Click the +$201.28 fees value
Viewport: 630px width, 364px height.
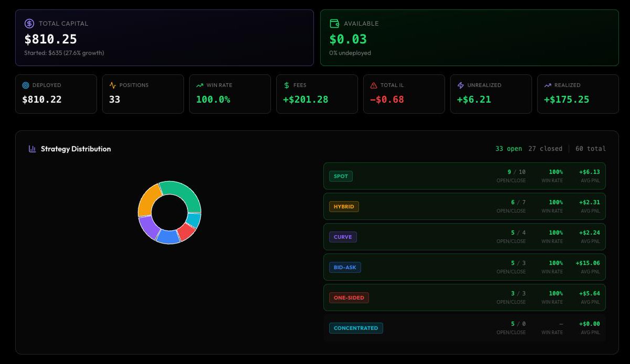[x=306, y=99]
